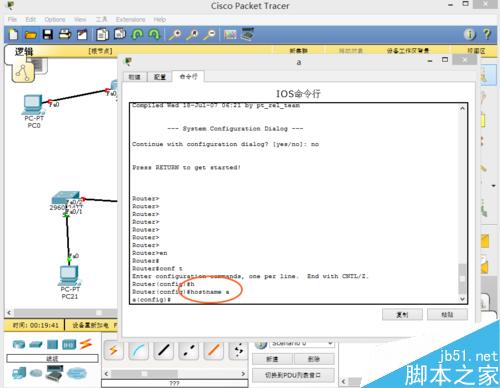This screenshot has width=500, height=388.
Task: Click the workspace horizontal scroll left arrow
Action: click(9, 313)
